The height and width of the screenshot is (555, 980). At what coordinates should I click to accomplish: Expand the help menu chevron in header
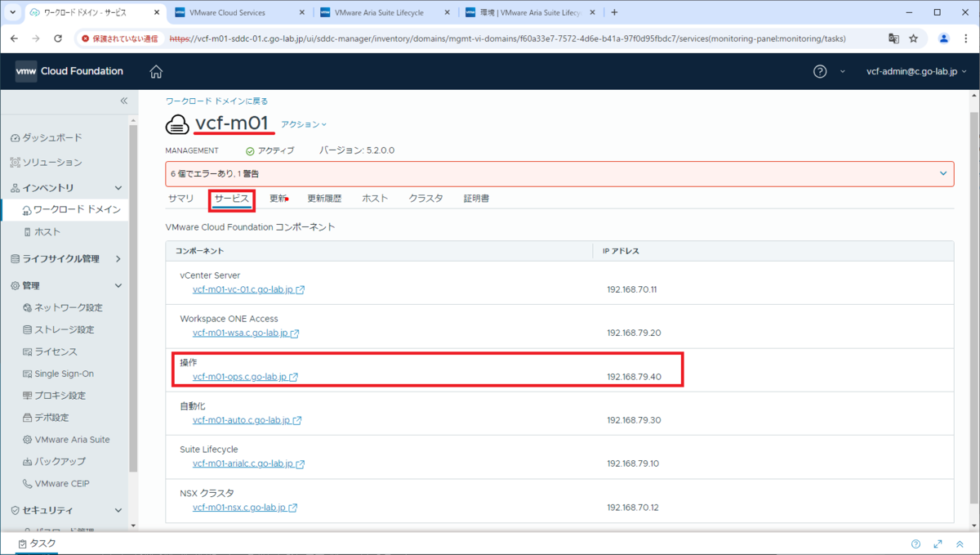843,72
